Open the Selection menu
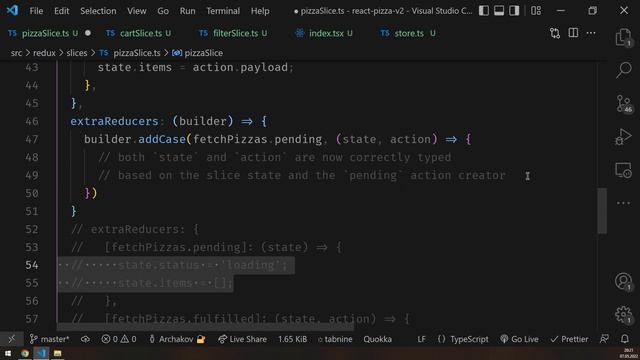 pyautogui.click(x=98, y=11)
